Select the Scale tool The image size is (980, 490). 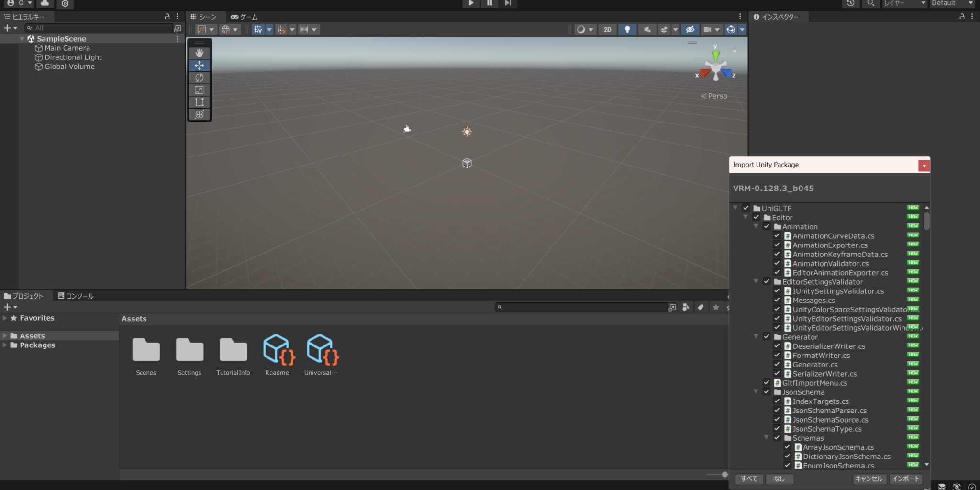(200, 90)
